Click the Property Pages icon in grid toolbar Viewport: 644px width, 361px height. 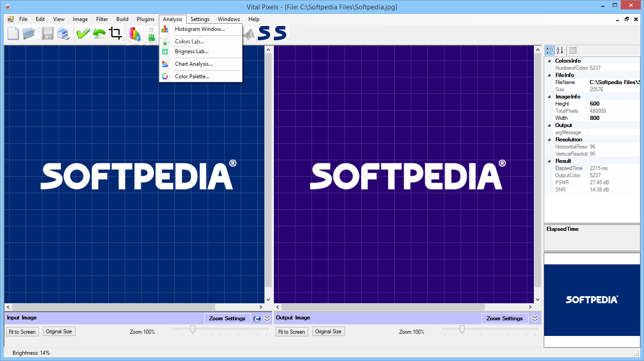572,51
